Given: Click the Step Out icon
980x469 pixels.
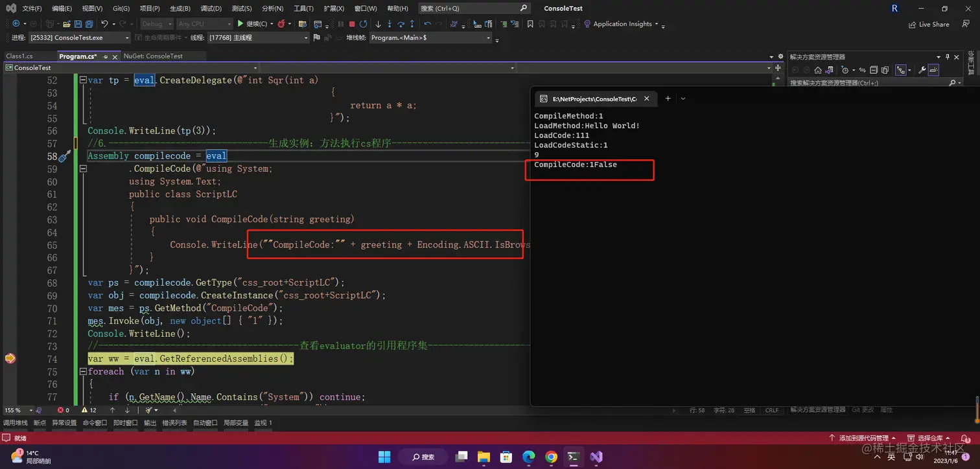Looking at the screenshot, I should click(412, 24).
